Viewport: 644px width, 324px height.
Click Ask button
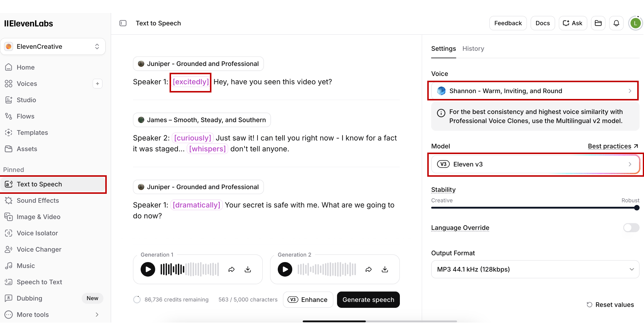573,23
